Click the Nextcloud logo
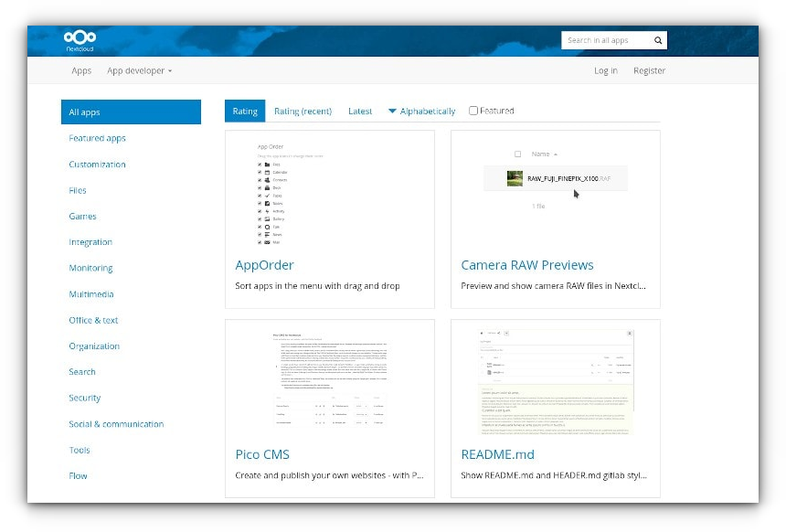 pyautogui.click(x=80, y=40)
